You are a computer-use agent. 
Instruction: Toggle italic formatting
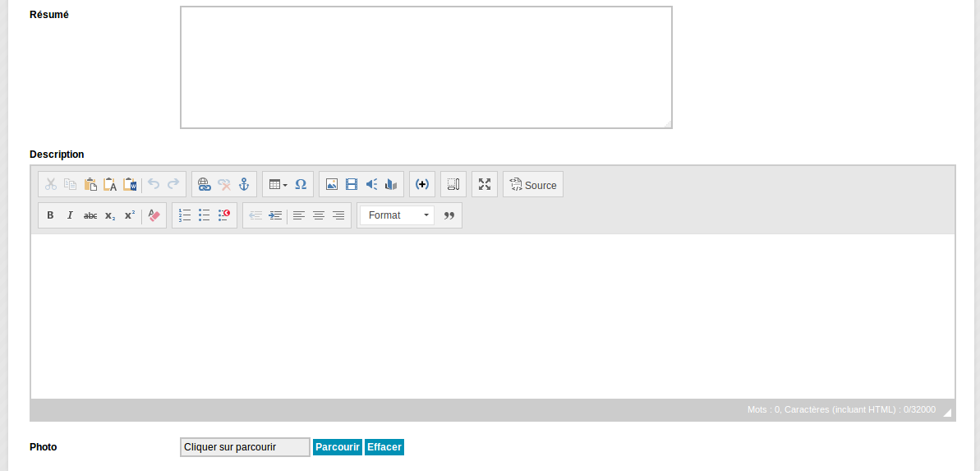click(70, 215)
